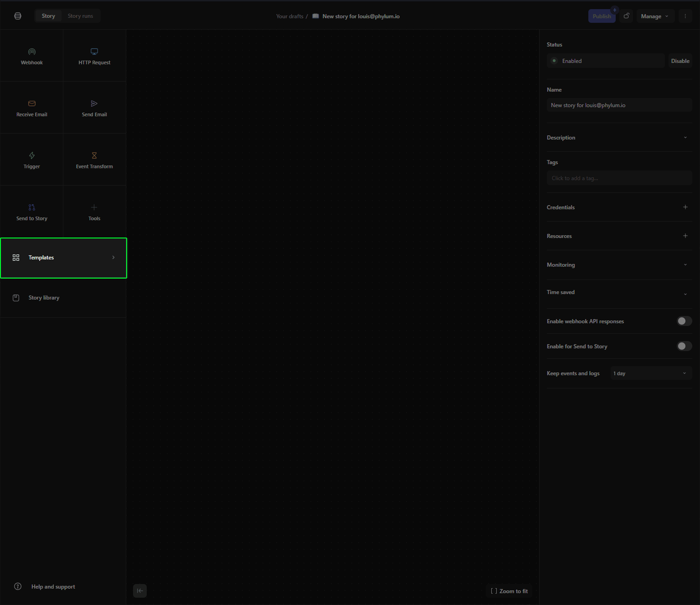Viewport: 700px width, 605px height.
Task: Expand the Description section
Action: coord(685,138)
